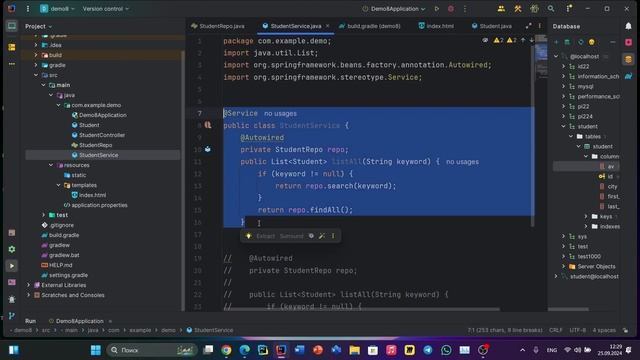
Task: Select mysql schema in database tree
Action: point(585,87)
